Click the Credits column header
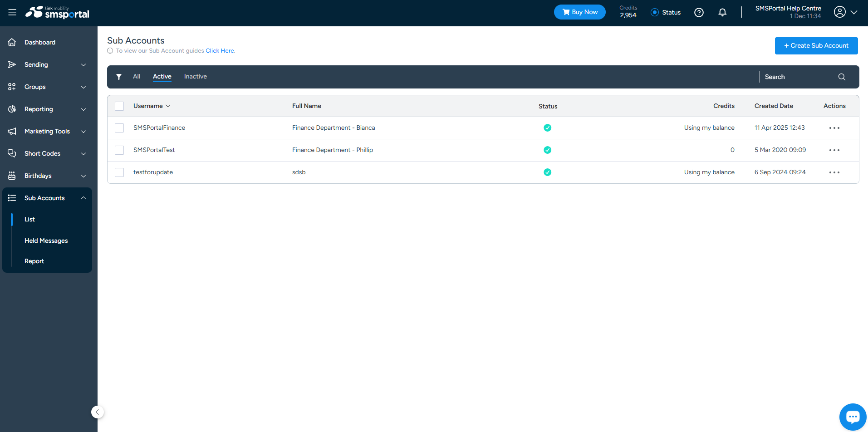 [x=724, y=106]
